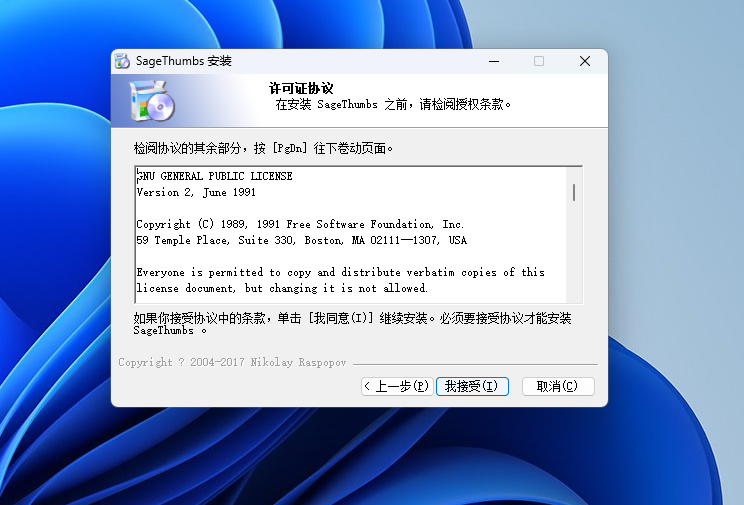Click the '59 Temple Place, Suite 330' address line
This screenshot has height=505, width=744.
click(302, 240)
